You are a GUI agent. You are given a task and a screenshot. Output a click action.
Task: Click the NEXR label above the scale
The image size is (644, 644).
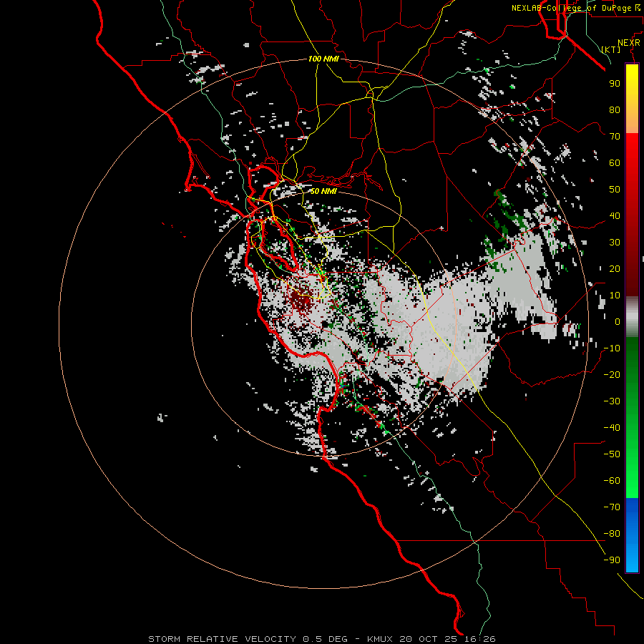click(x=629, y=43)
